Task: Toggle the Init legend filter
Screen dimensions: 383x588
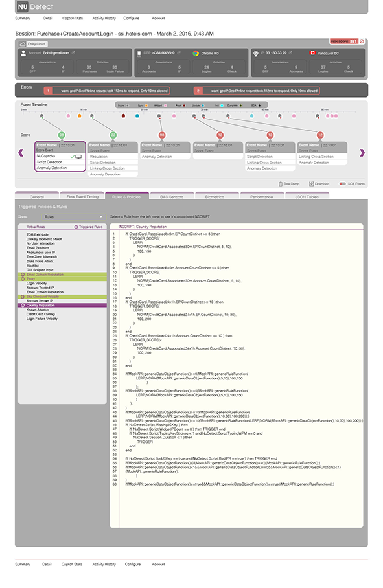Action: point(219,106)
